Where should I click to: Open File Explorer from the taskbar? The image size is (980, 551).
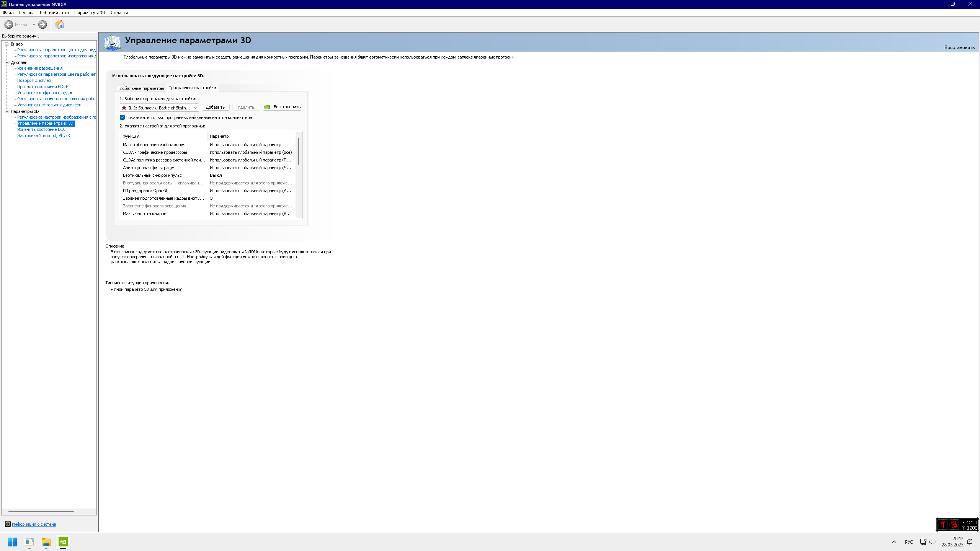(x=46, y=542)
